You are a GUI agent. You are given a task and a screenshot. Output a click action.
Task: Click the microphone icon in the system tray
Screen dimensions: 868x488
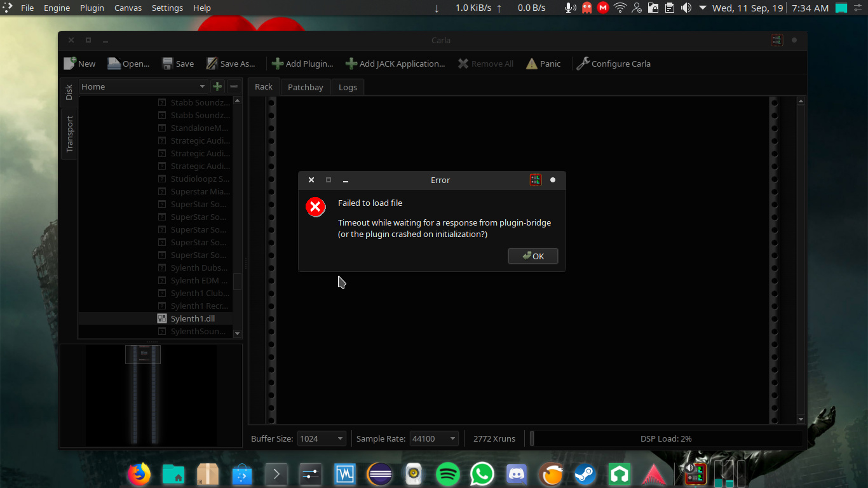point(570,8)
